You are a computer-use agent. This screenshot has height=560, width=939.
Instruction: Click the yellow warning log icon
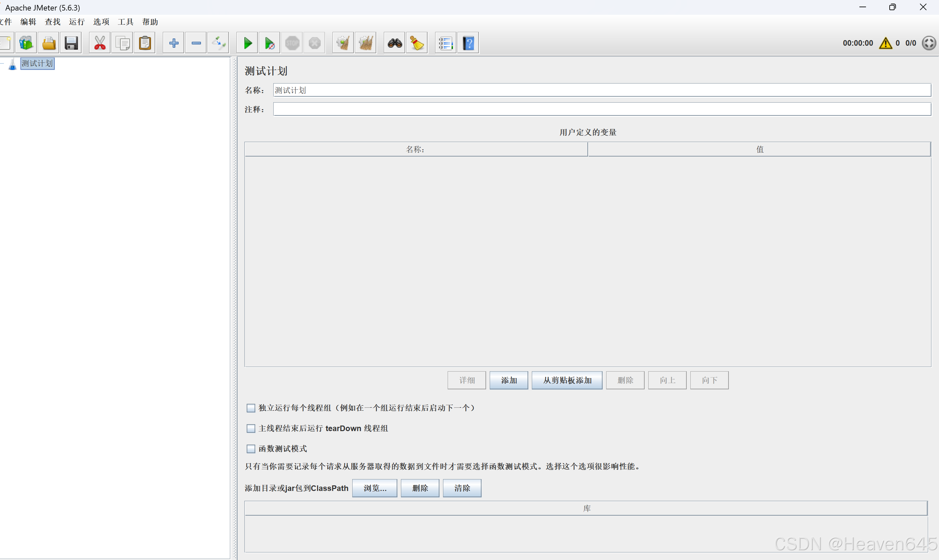click(885, 43)
